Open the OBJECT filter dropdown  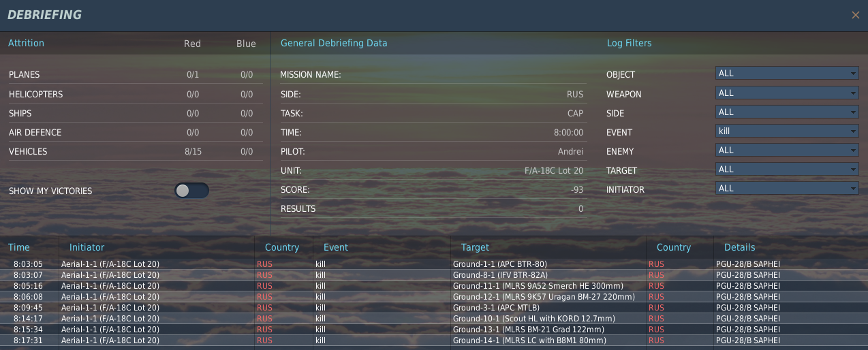pos(787,74)
